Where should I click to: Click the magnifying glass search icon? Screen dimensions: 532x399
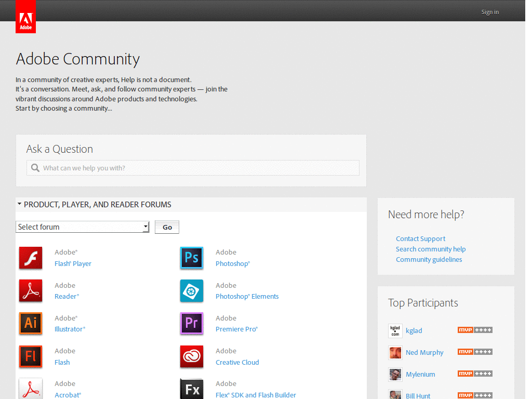35,168
